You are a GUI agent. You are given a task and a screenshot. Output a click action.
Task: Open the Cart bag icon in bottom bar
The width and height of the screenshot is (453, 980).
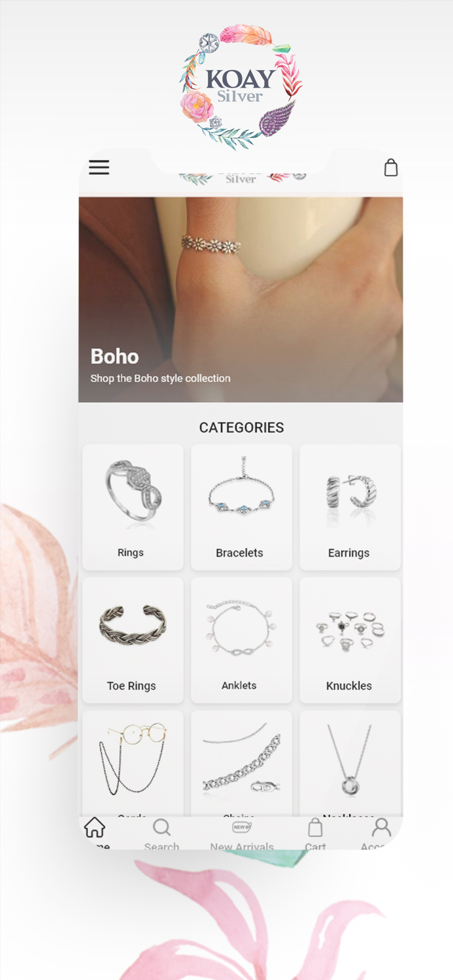click(x=315, y=827)
